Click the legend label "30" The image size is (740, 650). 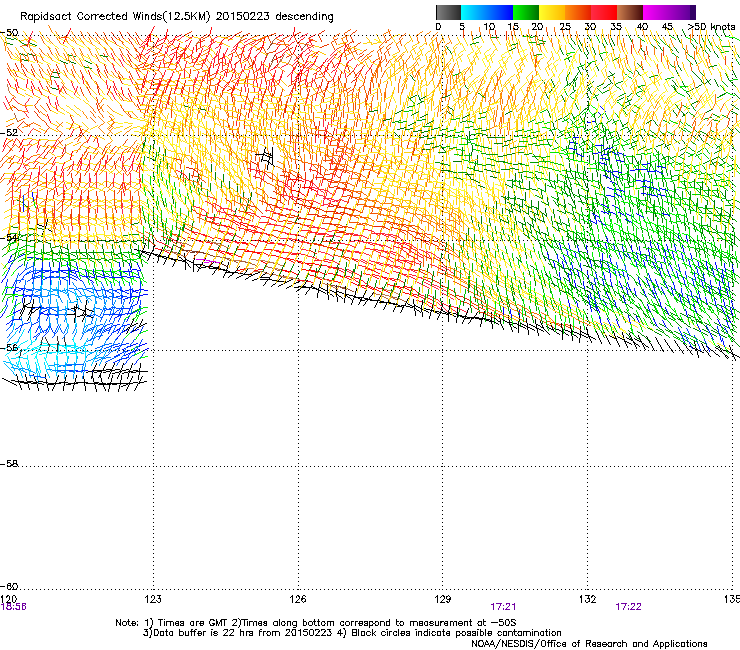[x=590, y=27]
